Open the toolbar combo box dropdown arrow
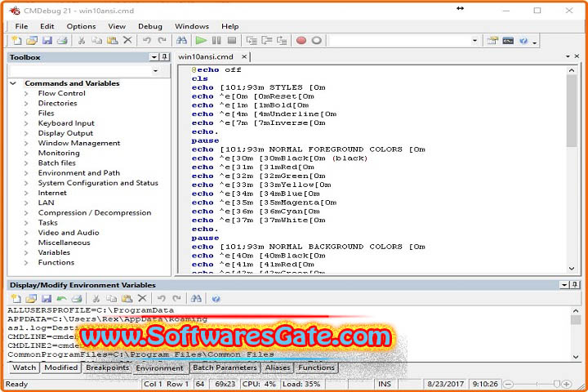Image resolution: width=588 pixels, height=392 pixels. [474, 41]
